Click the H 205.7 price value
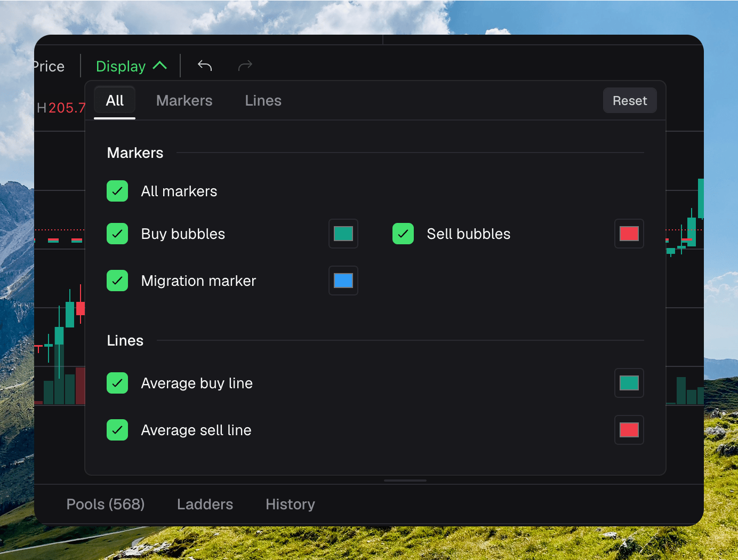This screenshot has height=560, width=738. [x=61, y=108]
